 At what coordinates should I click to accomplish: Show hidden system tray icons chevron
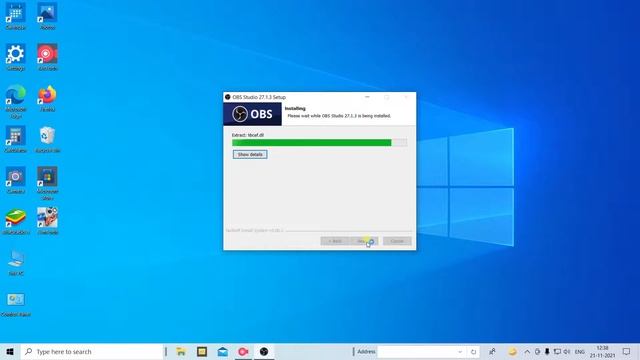tap(527, 351)
